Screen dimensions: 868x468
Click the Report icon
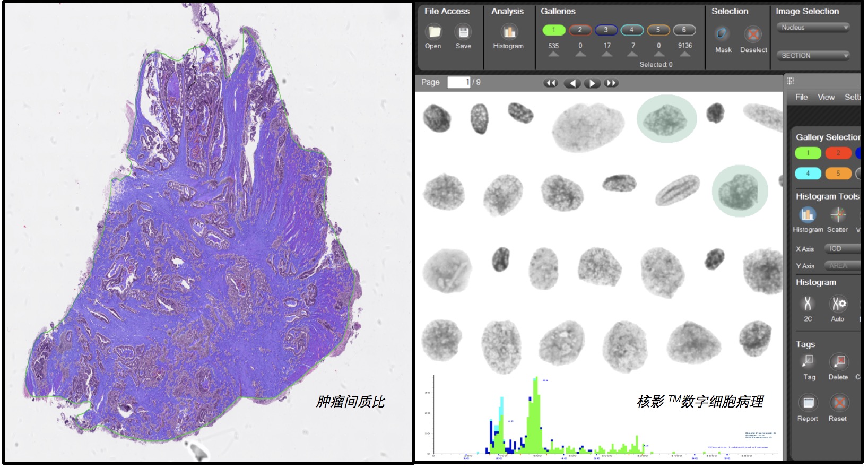point(808,403)
